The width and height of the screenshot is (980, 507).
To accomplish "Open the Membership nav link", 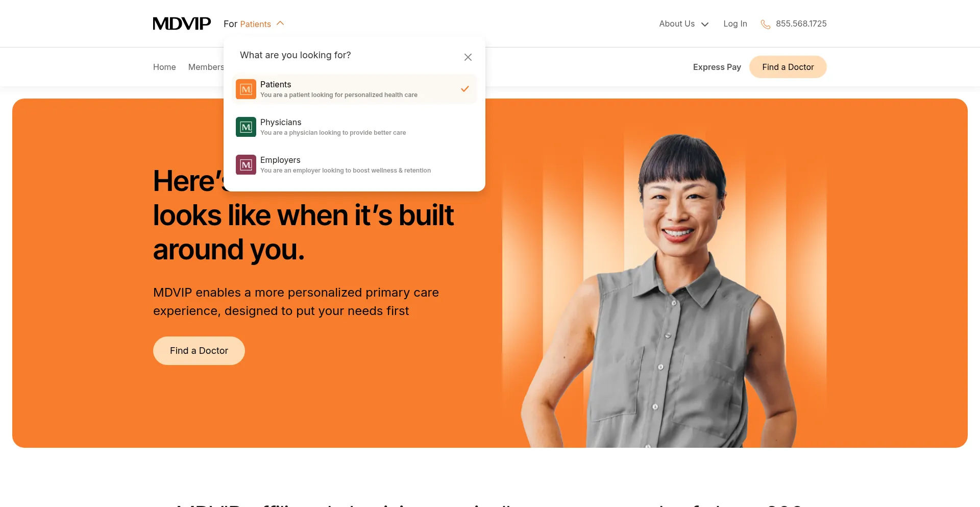I will click(x=206, y=67).
